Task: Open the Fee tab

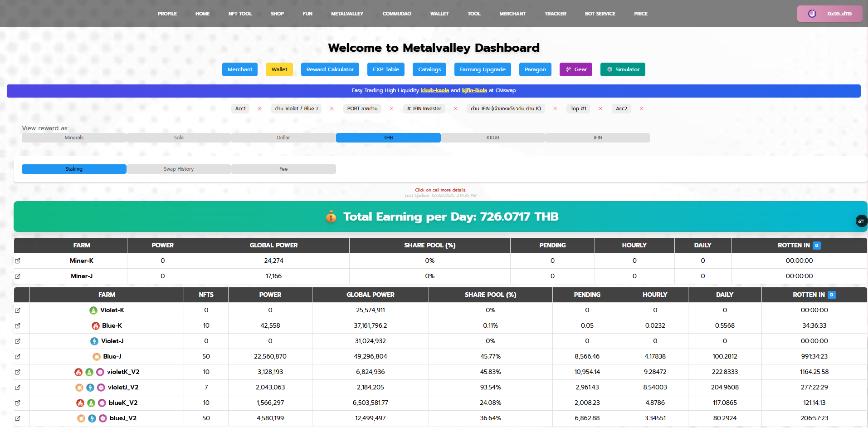Action: pos(283,169)
